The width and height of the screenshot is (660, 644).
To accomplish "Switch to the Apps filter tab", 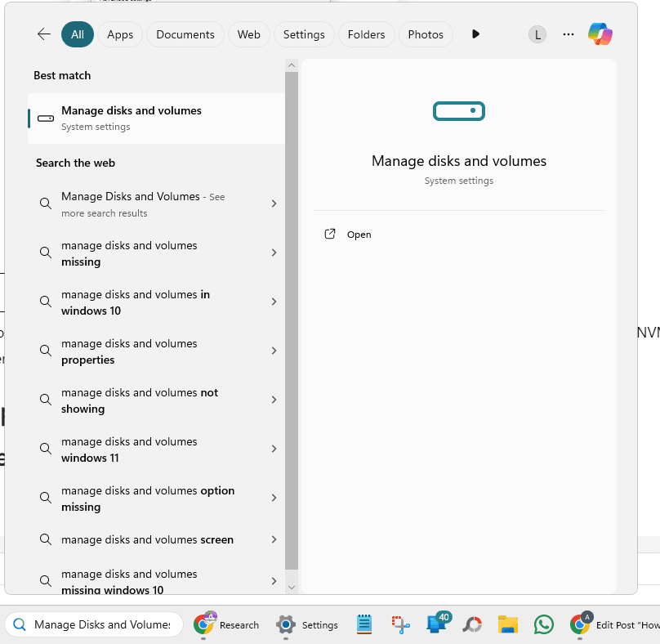I will click(x=120, y=34).
